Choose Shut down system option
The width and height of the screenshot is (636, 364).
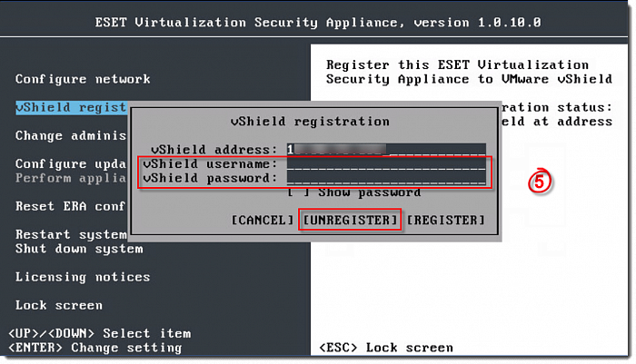click(79, 249)
